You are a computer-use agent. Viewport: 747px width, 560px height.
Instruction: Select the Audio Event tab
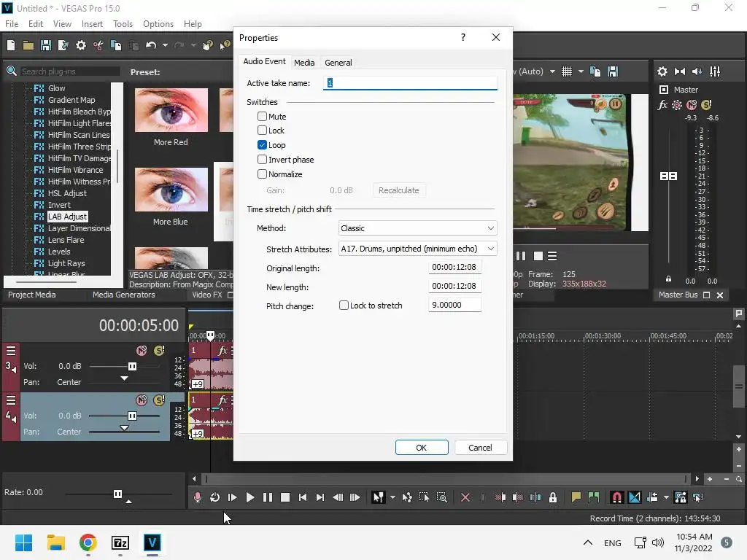point(264,61)
